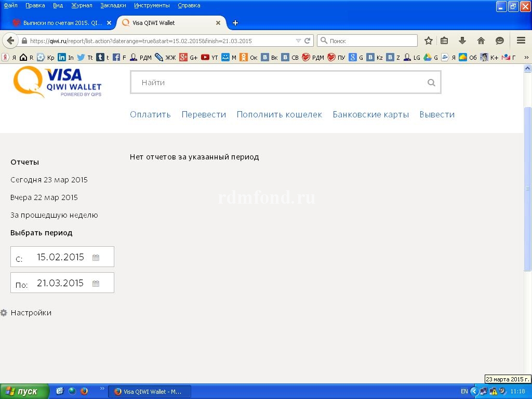The width and height of the screenshot is (532, 399).
Task: Open the Настройки gear settings
Action: point(26,312)
